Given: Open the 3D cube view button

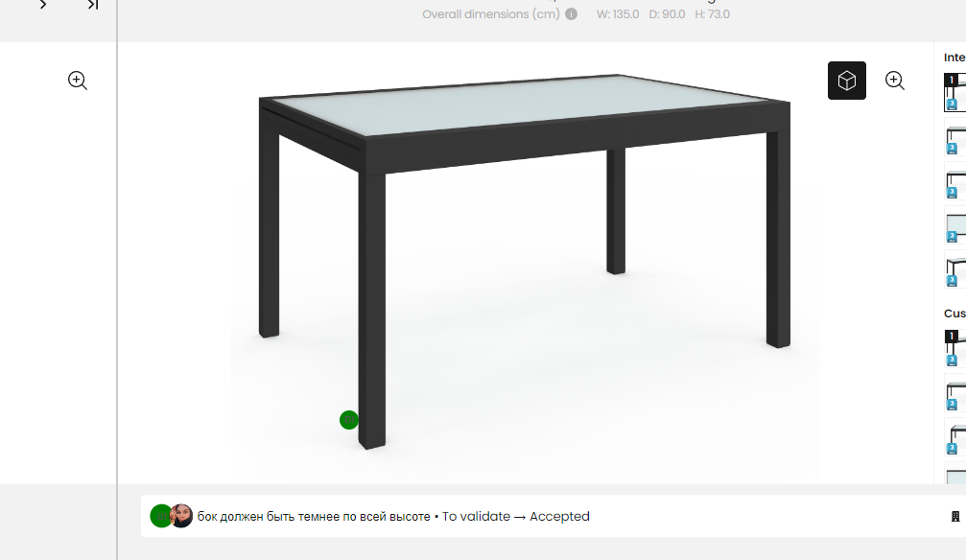Looking at the screenshot, I should click(x=846, y=81).
